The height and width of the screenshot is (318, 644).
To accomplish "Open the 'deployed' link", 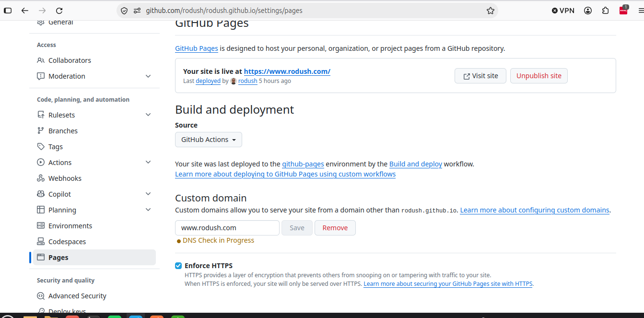I will click(x=208, y=81).
